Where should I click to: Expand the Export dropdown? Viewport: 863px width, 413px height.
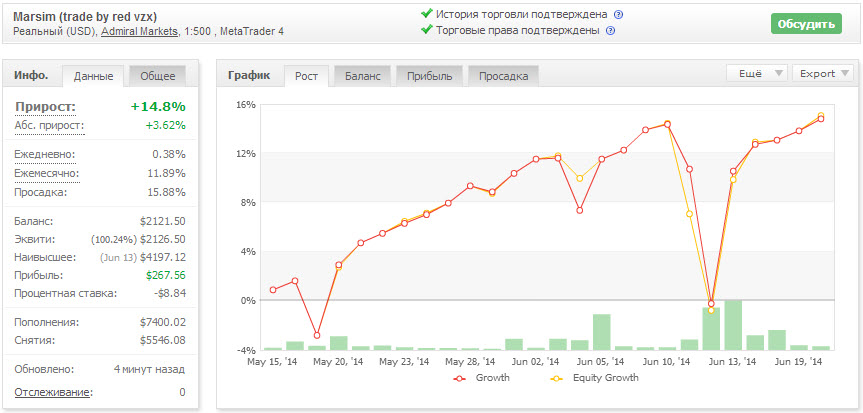(x=823, y=73)
